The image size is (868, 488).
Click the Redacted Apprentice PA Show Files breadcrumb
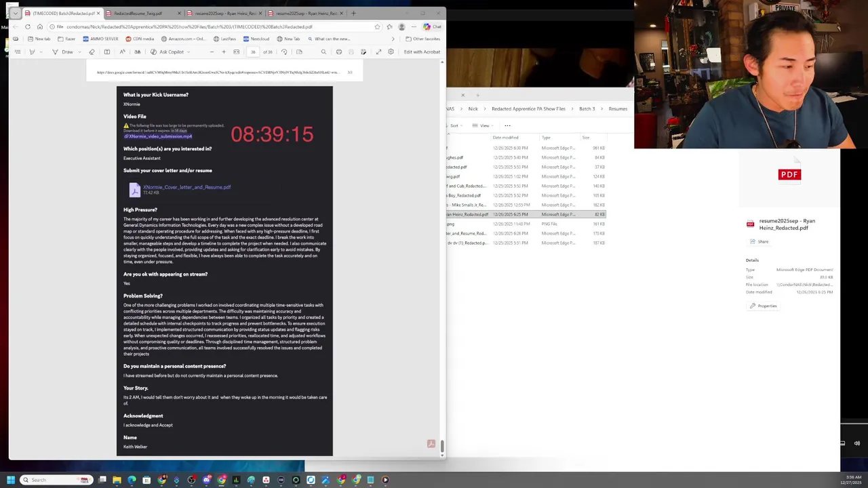528,108
